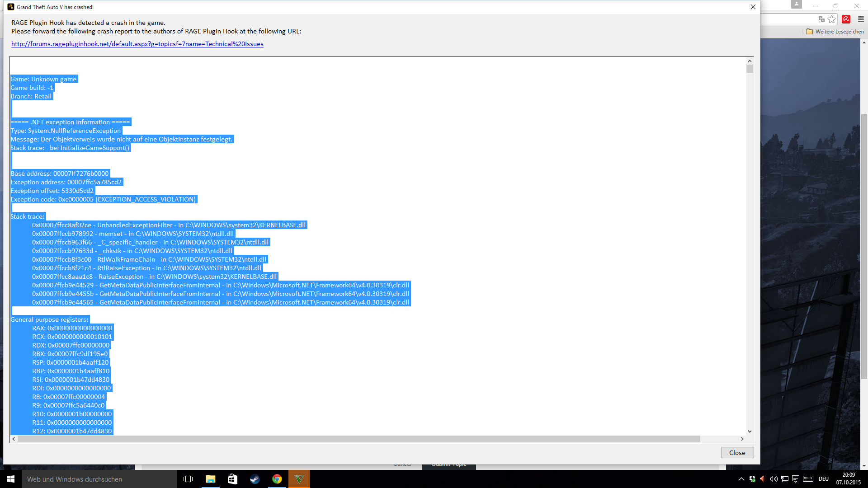Image resolution: width=868 pixels, height=488 pixels.
Task: Click the Avira extension icon in Chrome
Action: pos(846,19)
